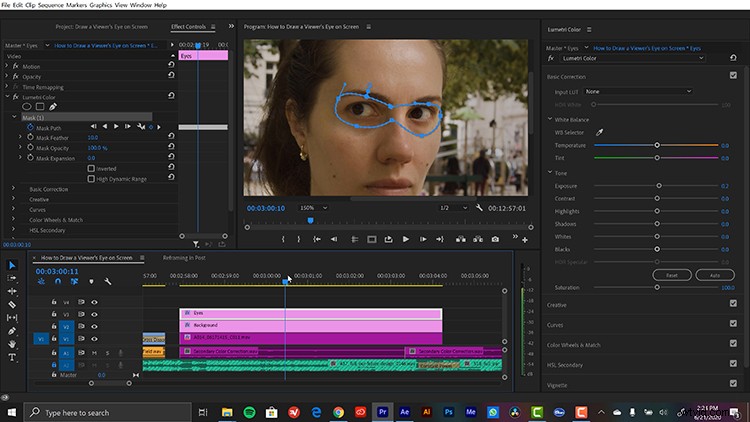Image resolution: width=750 pixels, height=422 pixels.
Task: Select the Slip tool
Action: coord(12,317)
